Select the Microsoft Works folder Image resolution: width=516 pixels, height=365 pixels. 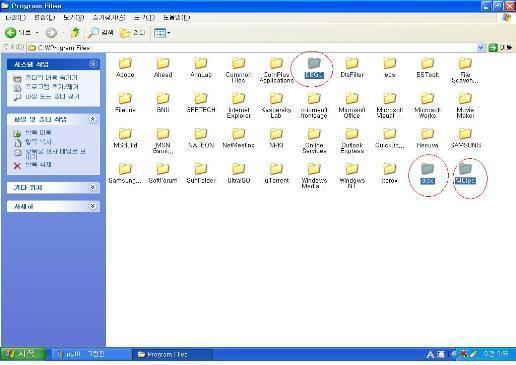click(427, 105)
